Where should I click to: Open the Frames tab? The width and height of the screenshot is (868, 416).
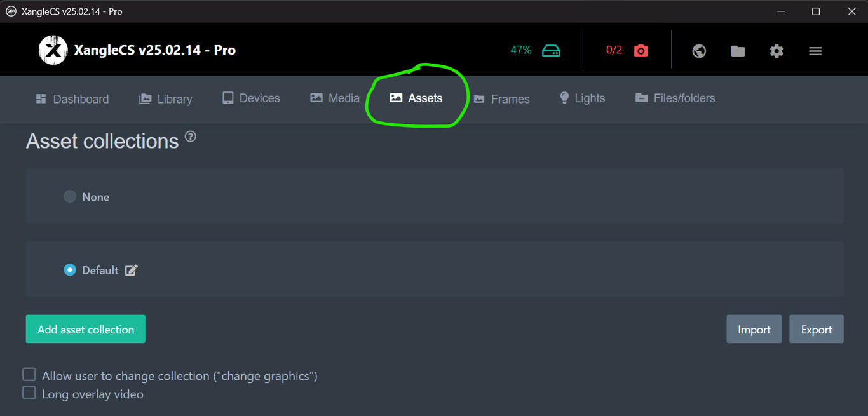click(x=501, y=99)
